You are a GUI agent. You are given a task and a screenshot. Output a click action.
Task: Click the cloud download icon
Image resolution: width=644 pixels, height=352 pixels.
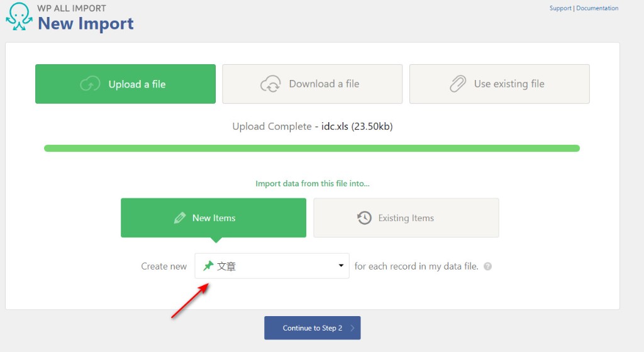[x=270, y=84]
